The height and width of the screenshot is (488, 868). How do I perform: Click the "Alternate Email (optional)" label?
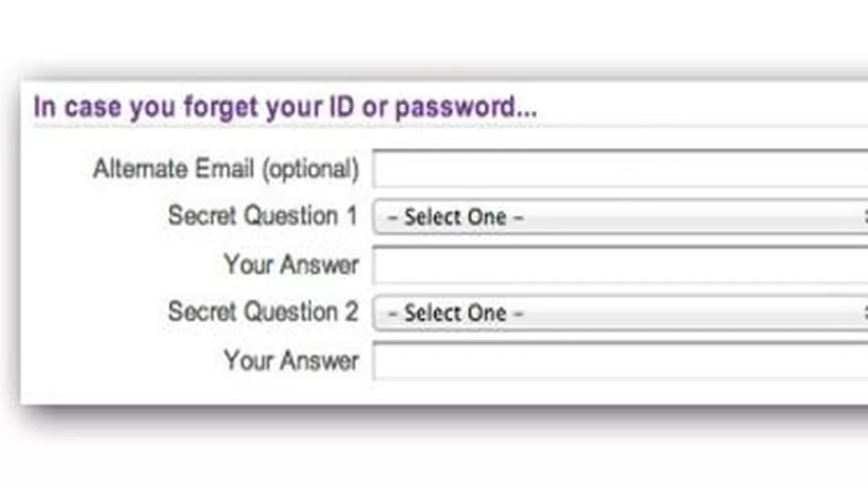click(226, 169)
